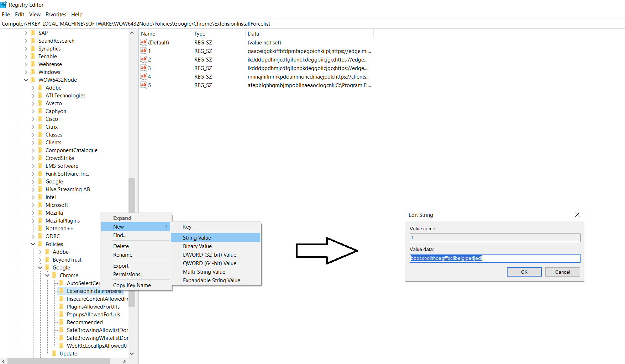Select Copy Key Name from the context menu

[132, 285]
